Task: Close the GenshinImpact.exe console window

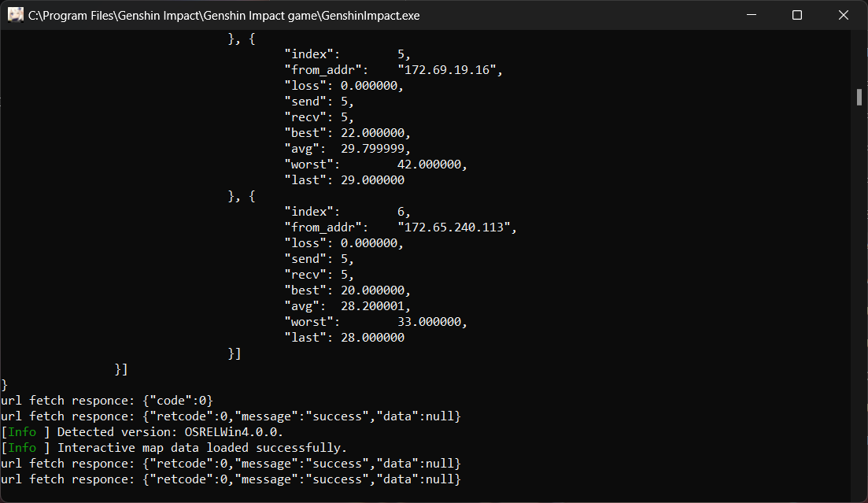Action: coord(843,14)
